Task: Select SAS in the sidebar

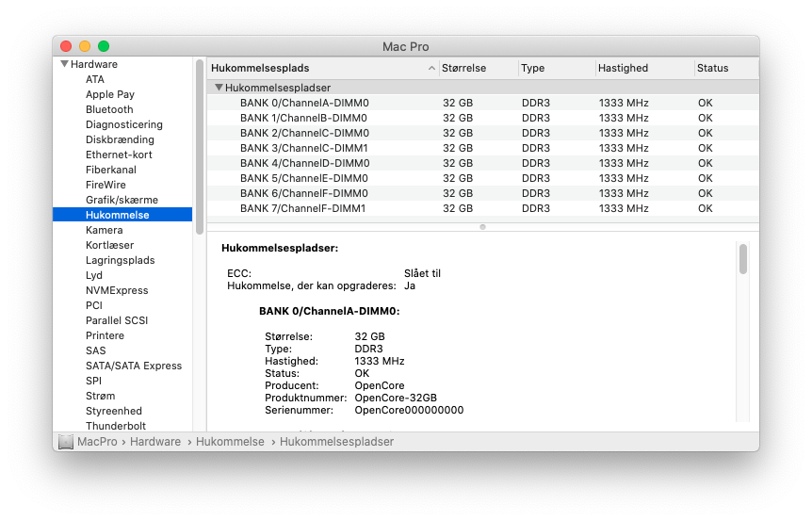Action: pos(96,350)
